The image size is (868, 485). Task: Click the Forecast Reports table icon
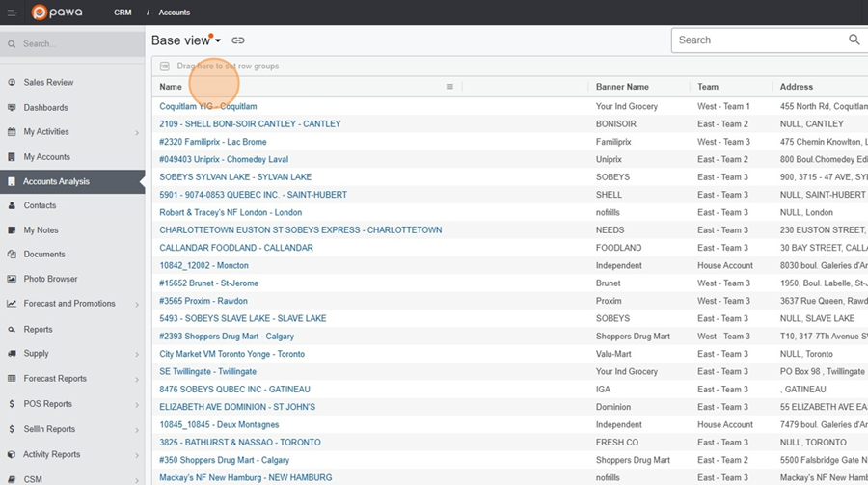[x=12, y=379]
